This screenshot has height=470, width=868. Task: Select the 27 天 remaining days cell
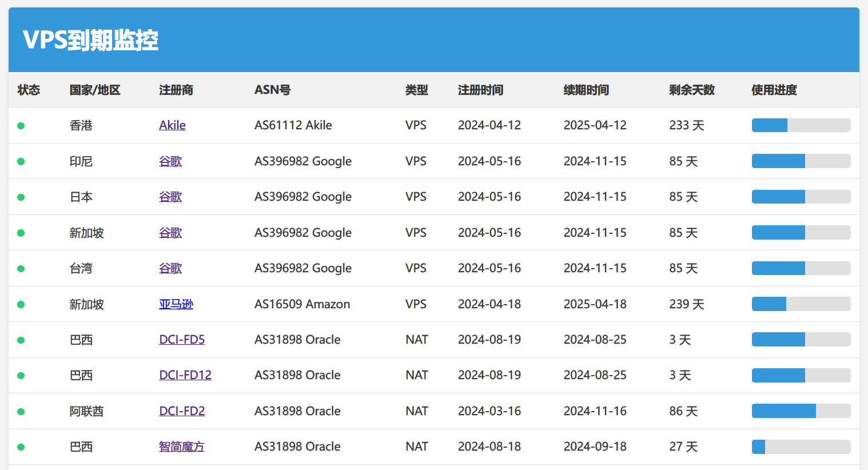click(684, 447)
